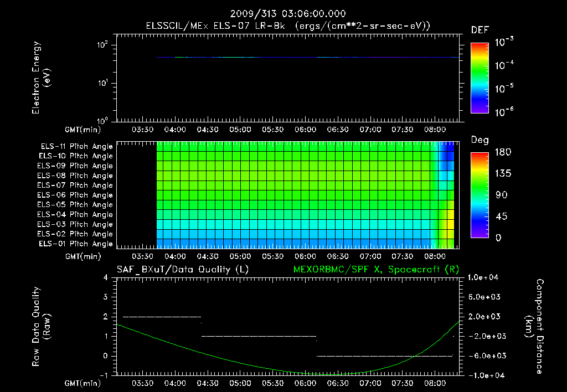Click the ELS-07 Pitch Angle row label
567x392 pixels.
point(75,185)
